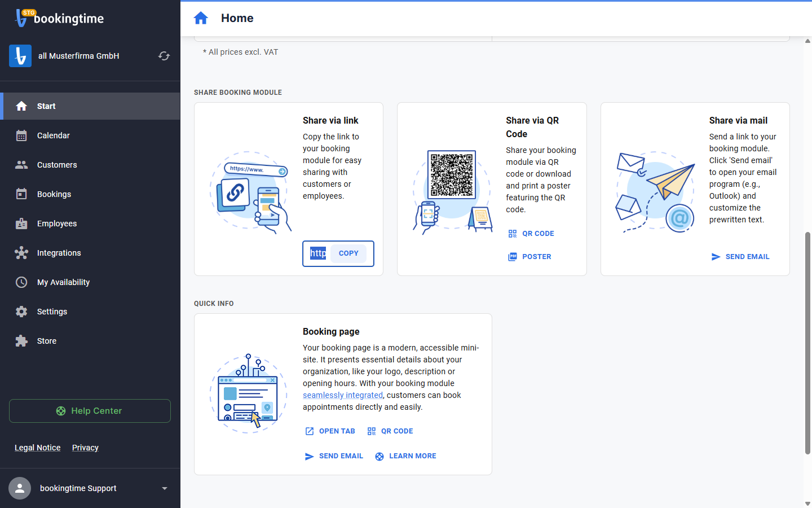
Task: Navigate to Integrations
Action: pyautogui.click(x=90, y=253)
